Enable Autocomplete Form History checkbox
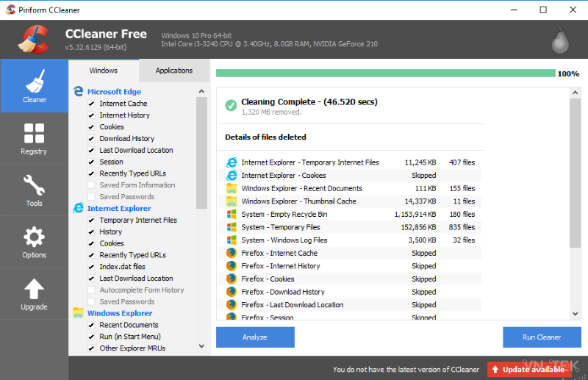This screenshot has width=588, height=380. [x=91, y=290]
